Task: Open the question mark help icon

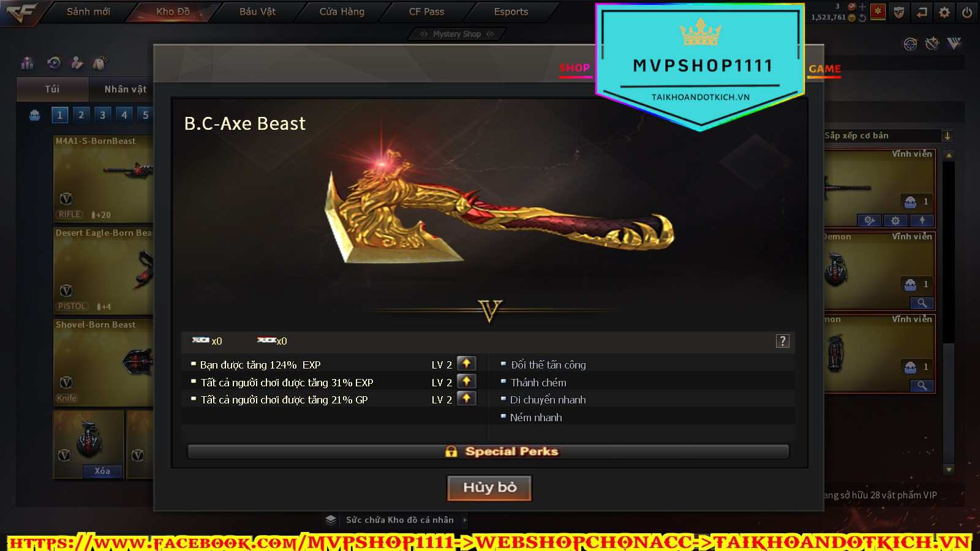Action: click(783, 341)
